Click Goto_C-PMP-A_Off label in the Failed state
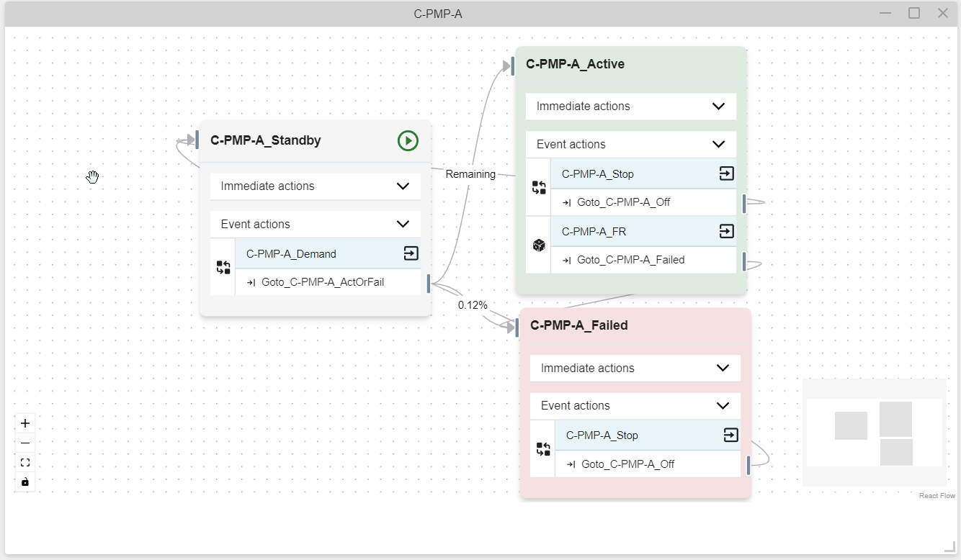The width and height of the screenshot is (961, 560). pyautogui.click(x=628, y=464)
